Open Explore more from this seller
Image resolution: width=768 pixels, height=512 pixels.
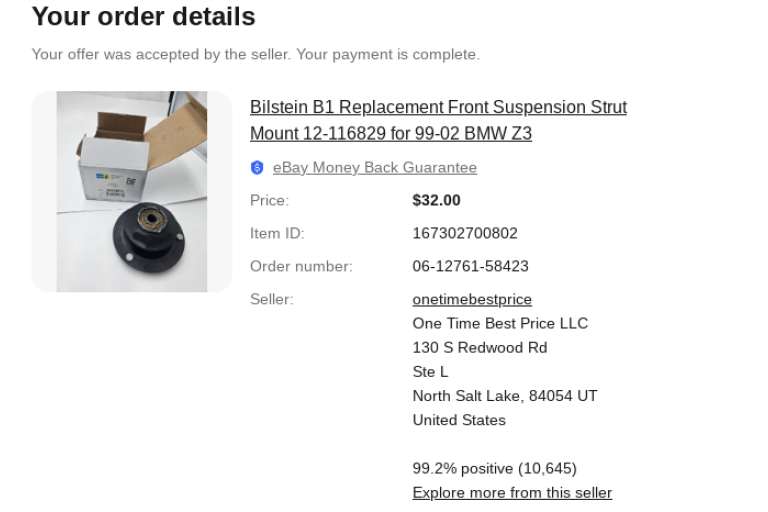click(512, 492)
